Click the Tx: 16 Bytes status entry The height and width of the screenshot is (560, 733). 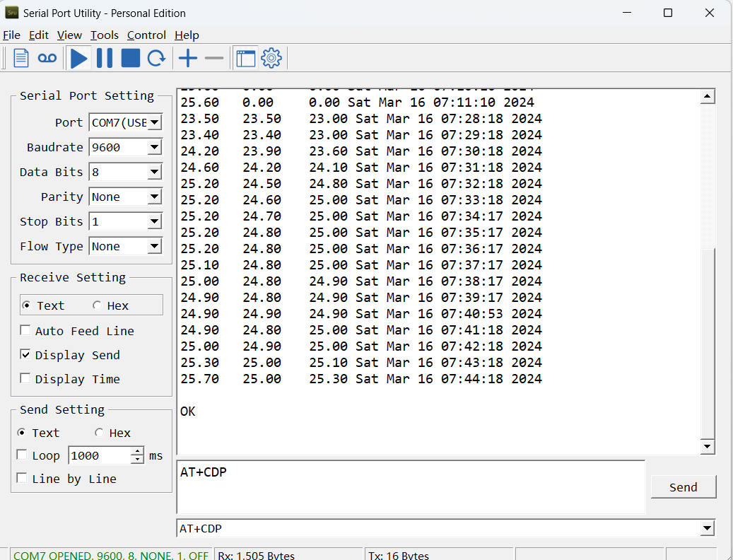click(399, 555)
